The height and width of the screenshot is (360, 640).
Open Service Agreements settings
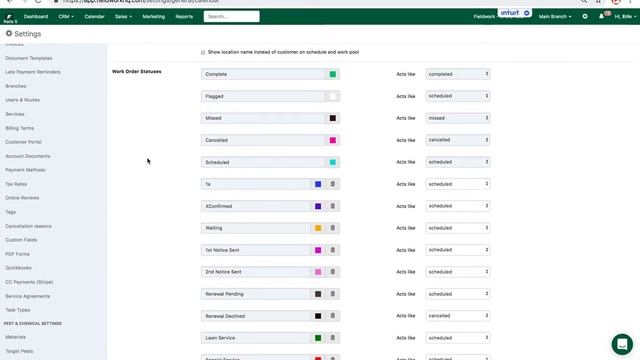pyautogui.click(x=27, y=296)
